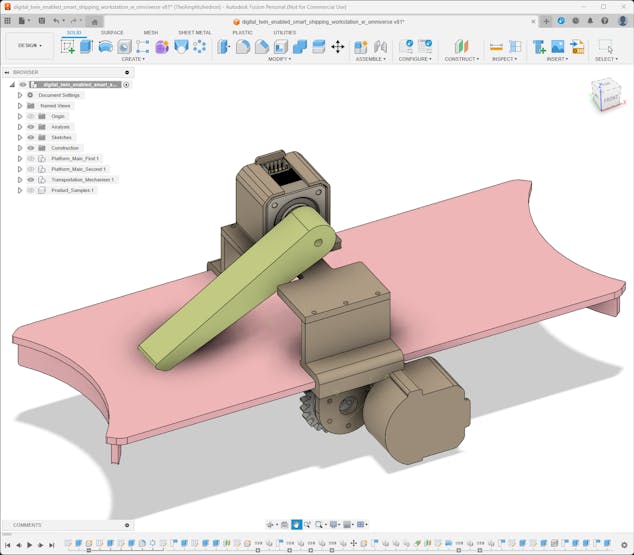Open timeline settings gear icon

[x=624, y=545]
